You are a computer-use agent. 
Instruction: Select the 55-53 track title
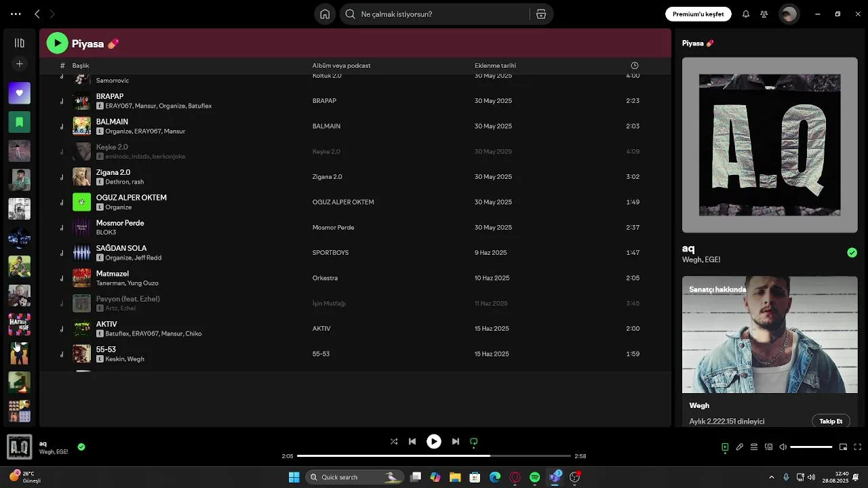point(106,350)
